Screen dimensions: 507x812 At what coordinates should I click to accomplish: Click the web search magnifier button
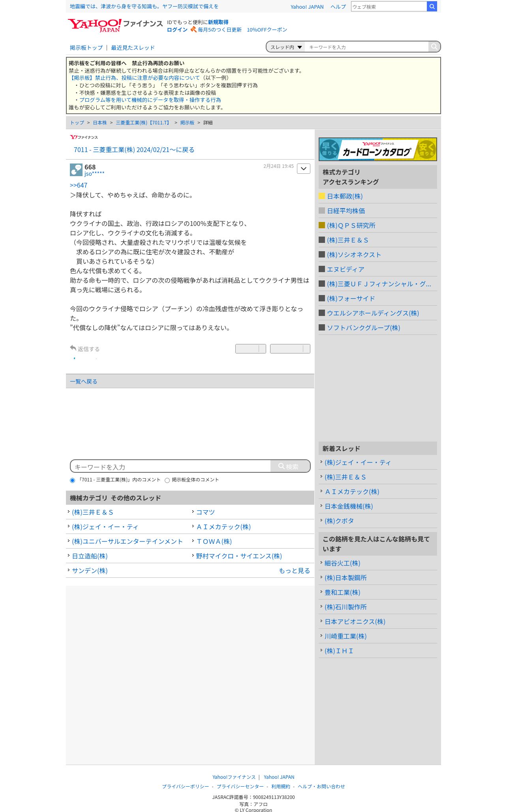point(432,6)
